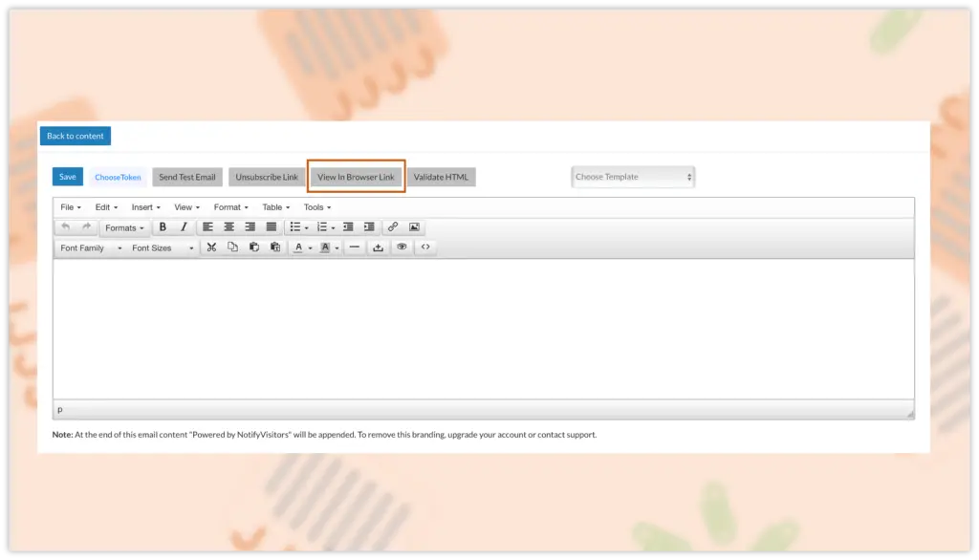Image resolution: width=979 pixels, height=560 pixels.
Task: Open the Insert menu
Action: (146, 207)
